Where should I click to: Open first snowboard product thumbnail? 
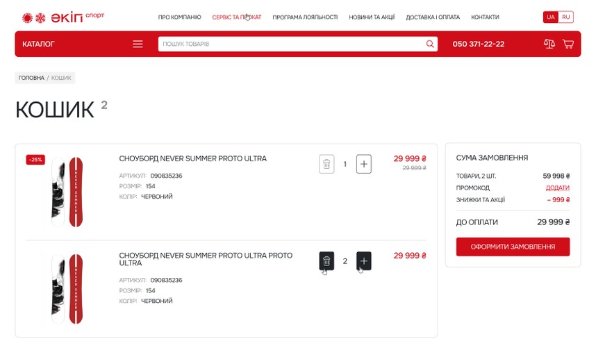point(67,192)
